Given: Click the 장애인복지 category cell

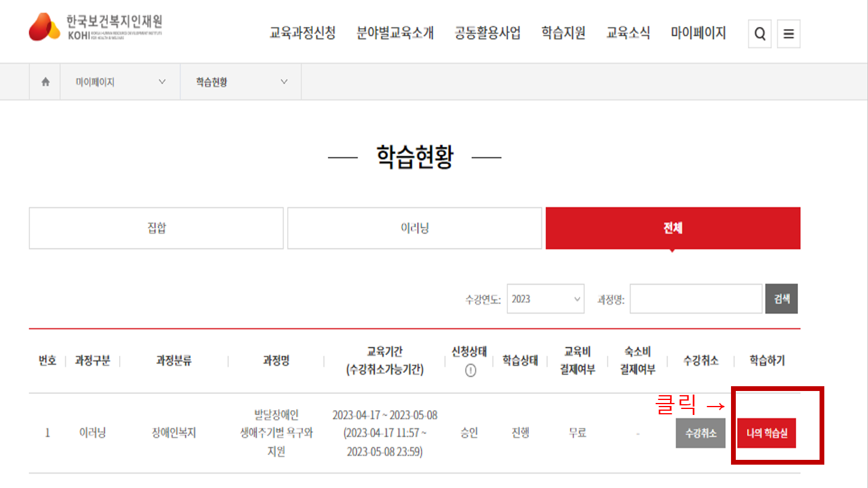Looking at the screenshot, I should tap(174, 433).
